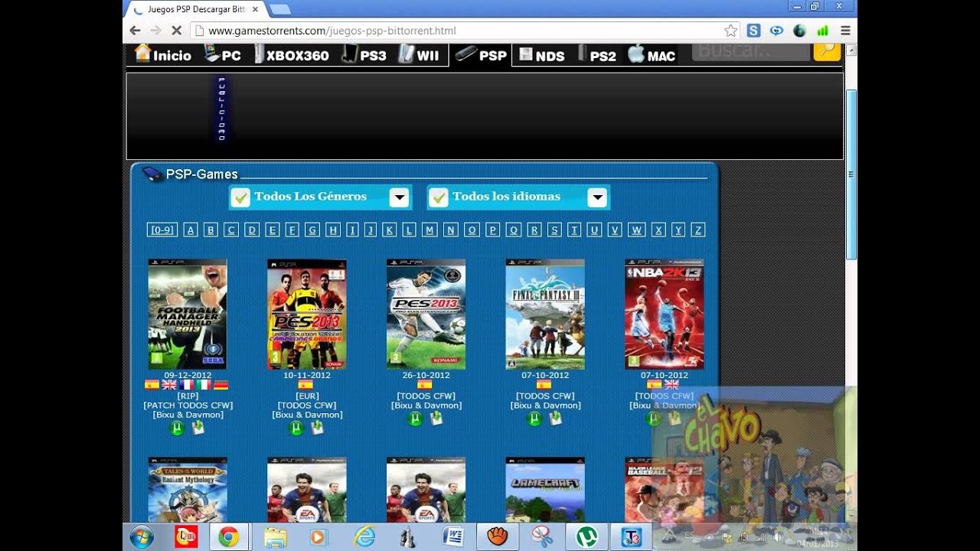Click the Lamecraft game cover
The width and height of the screenshot is (980, 551).
point(545,490)
